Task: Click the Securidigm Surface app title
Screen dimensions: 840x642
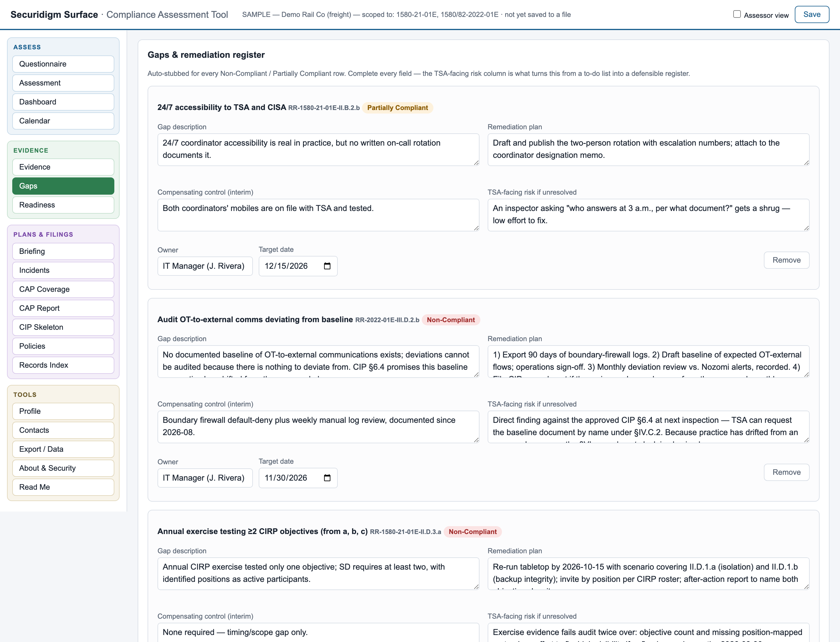Action: pyautogui.click(x=54, y=15)
